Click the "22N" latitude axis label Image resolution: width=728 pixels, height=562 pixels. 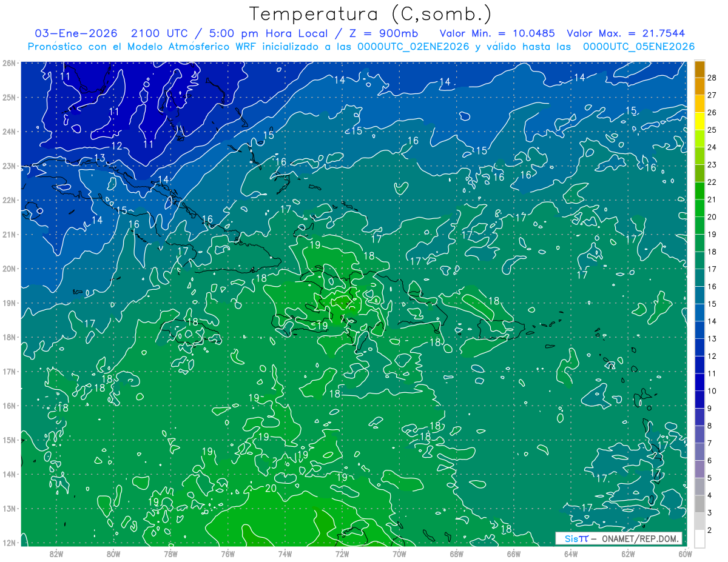pyautogui.click(x=9, y=200)
